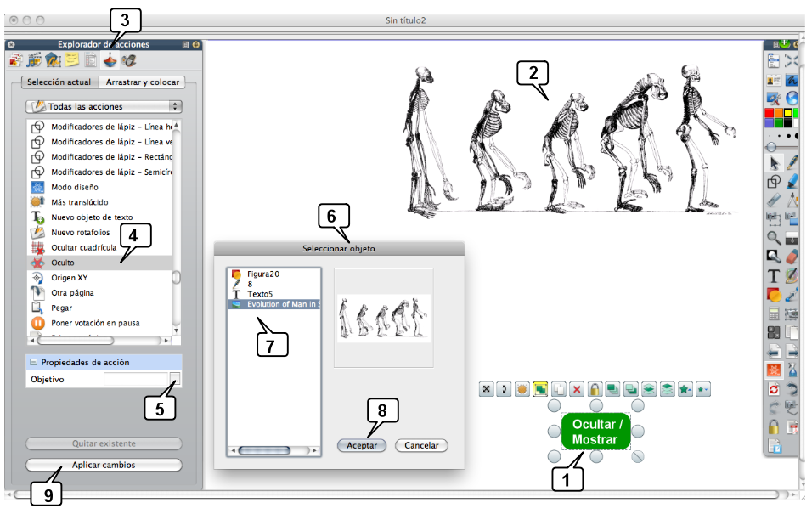Image resolution: width=812 pixels, height=514 pixels.
Task: Open the yellow Notes Browser icon
Action: click(x=73, y=60)
